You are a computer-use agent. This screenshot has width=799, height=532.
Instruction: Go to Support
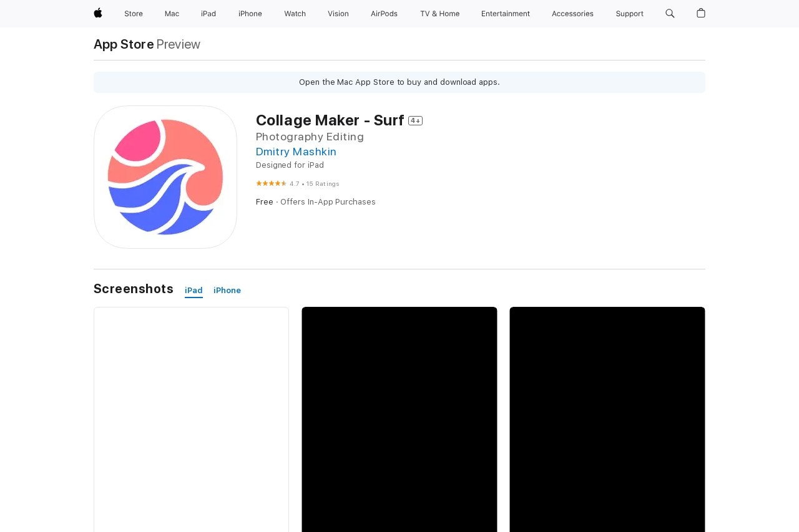(629, 14)
